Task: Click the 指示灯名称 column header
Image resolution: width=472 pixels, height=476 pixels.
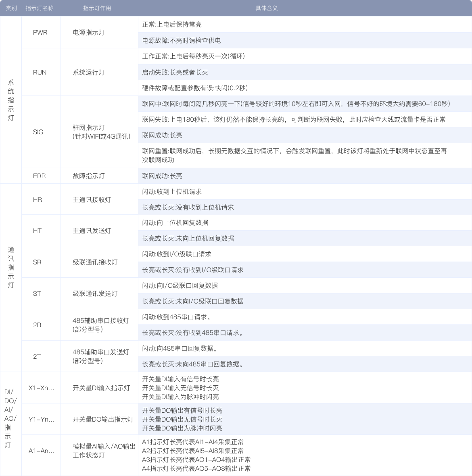Action: [x=41, y=7]
